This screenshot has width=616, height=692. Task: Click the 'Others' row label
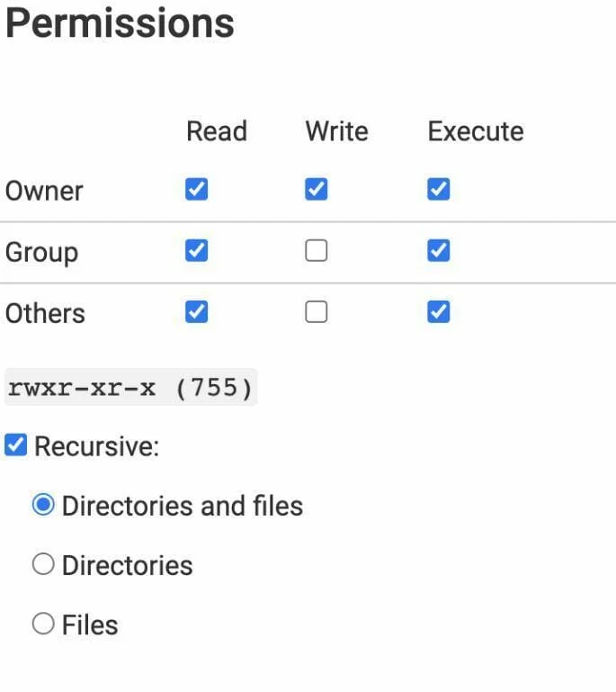tap(45, 313)
